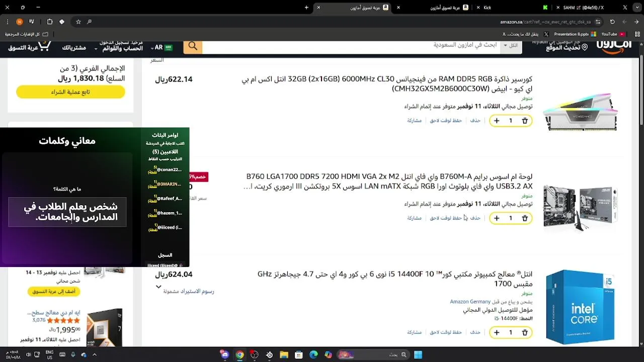Increase quantity plus for ASUS motherboard
The height and width of the screenshot is (362, 644).
tap(497, 218)
